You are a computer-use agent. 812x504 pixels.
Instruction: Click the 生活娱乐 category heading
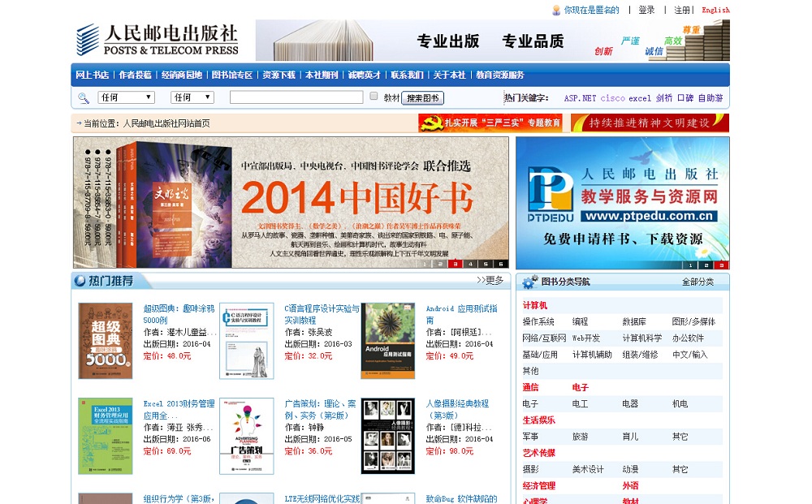coord(539,420)
